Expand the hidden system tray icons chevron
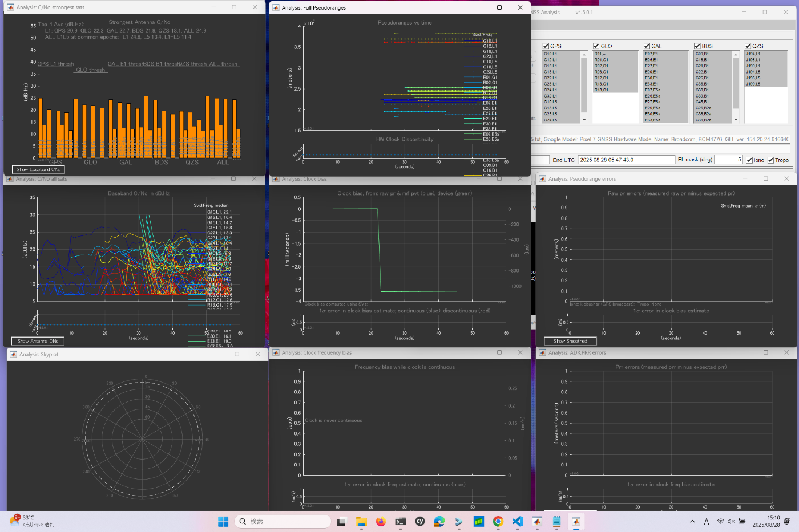The image size is (799, 532). (x=692, y=521)
